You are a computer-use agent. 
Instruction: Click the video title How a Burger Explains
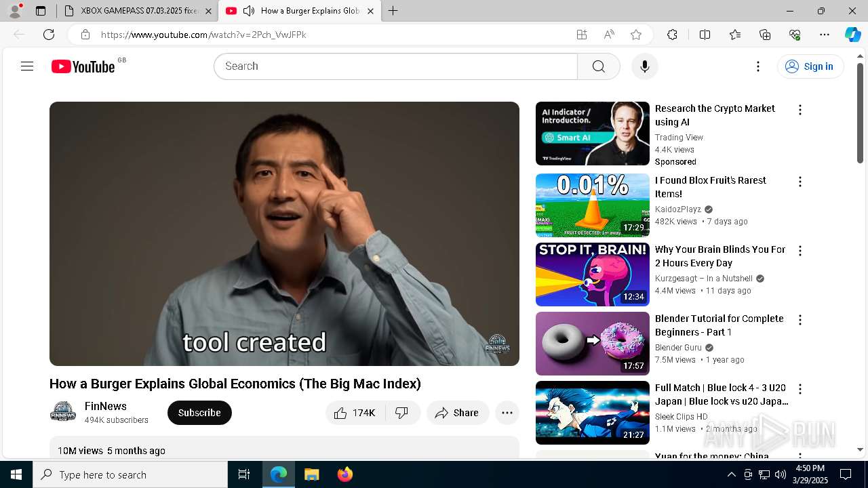point(235,384)
